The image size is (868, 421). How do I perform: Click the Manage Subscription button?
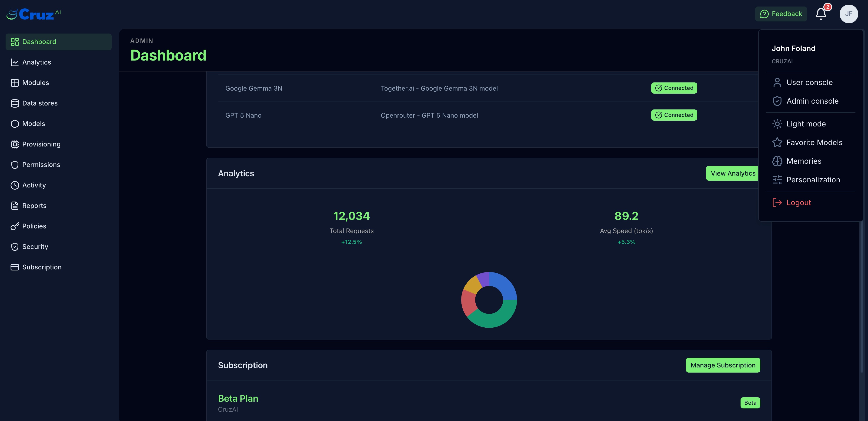point(722,365)
